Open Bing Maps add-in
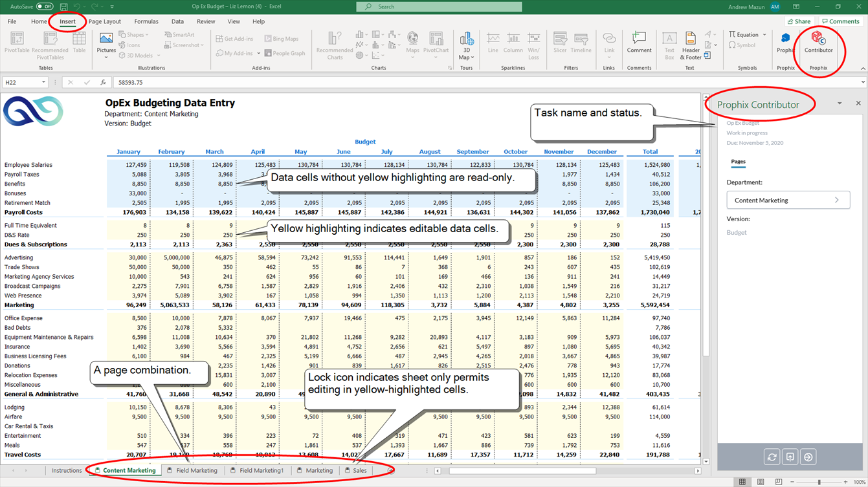Image resolution: width=868 pixels, height=487 pixels. tap(281, 39)
